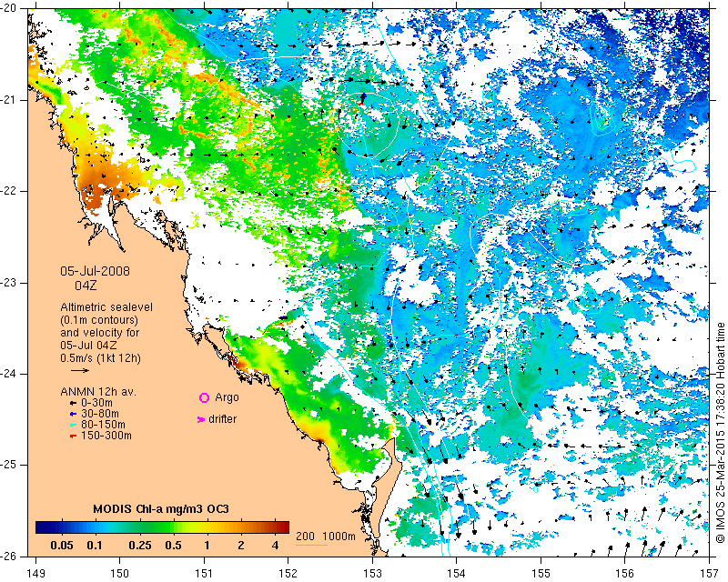Viewport: 728px width, 582px height.
Task: Click the colorbar value '4'
Action: click(275, 546)
